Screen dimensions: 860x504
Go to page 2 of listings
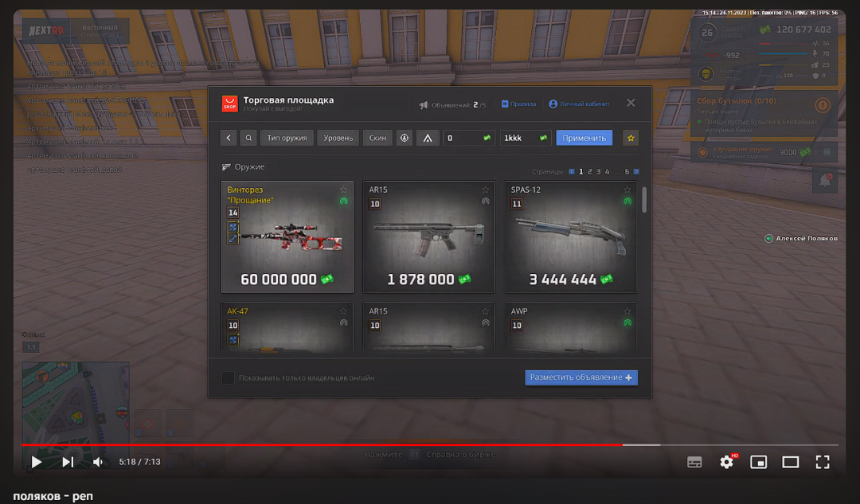[590, 171]
